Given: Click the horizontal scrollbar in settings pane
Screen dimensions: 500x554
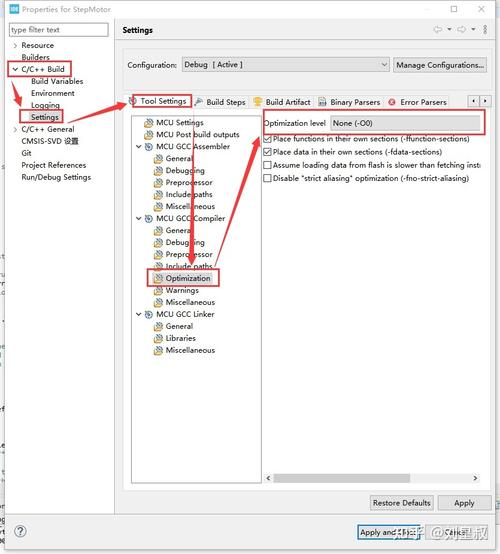Looking at the screenshot, I should click(x=341, y=478).
